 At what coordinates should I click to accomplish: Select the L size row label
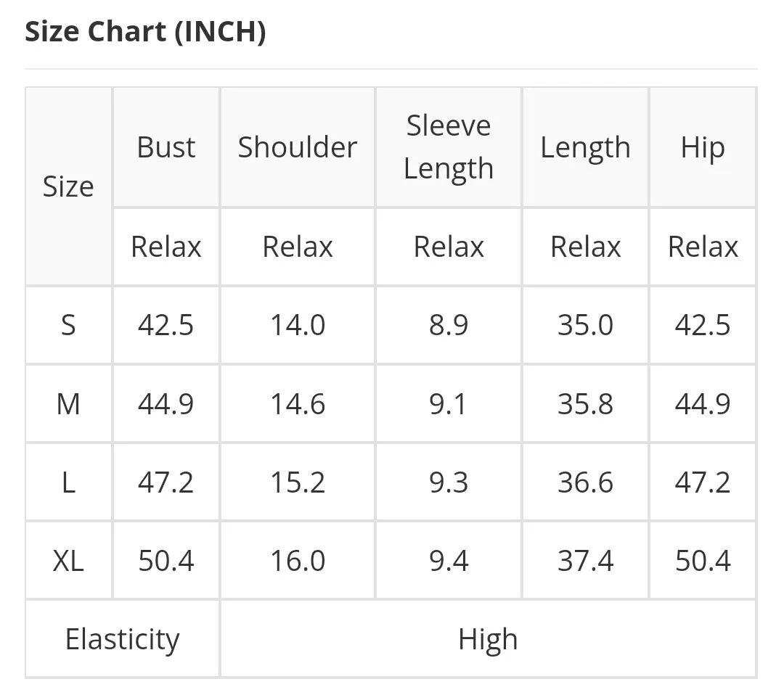coord(68,482)
